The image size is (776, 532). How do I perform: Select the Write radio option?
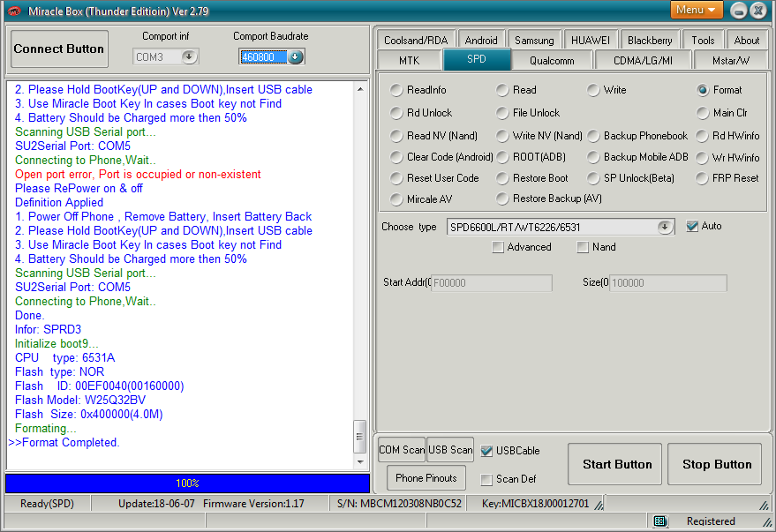point(607,90)
